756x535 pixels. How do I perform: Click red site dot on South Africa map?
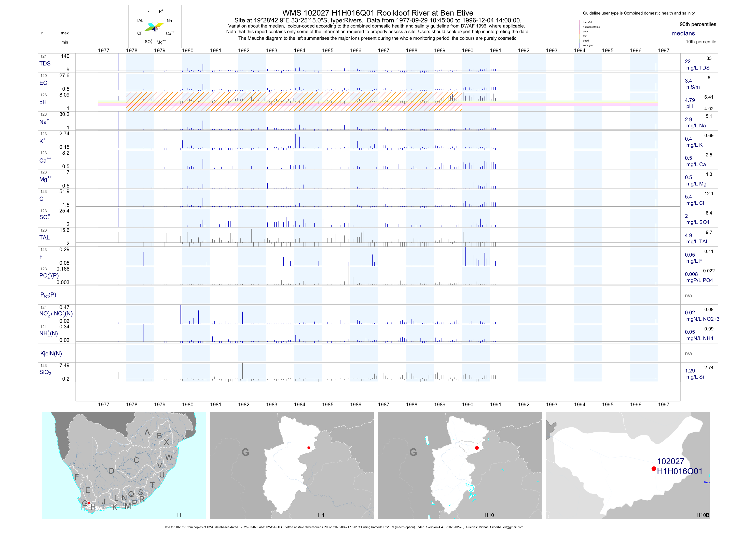(x=88, y=503)
